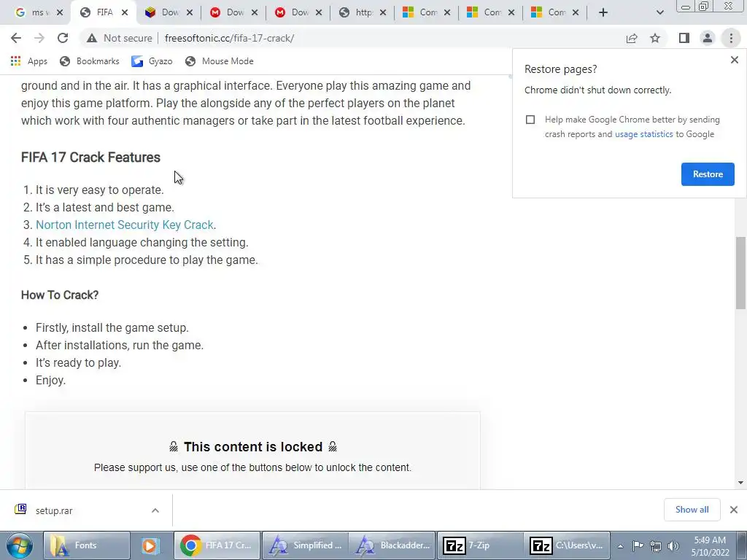Click the 'How To Crack?' heading
747x560 pixels.
pos(60,295)
